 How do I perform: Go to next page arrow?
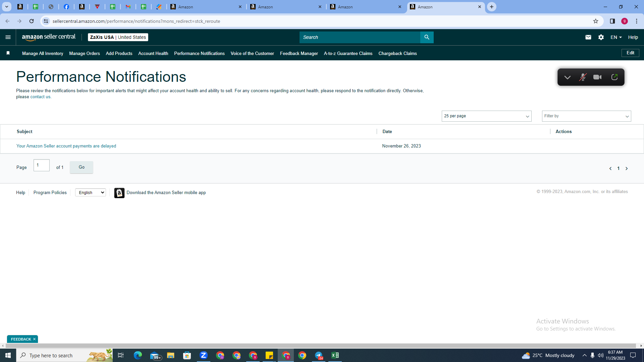[627, 169]
